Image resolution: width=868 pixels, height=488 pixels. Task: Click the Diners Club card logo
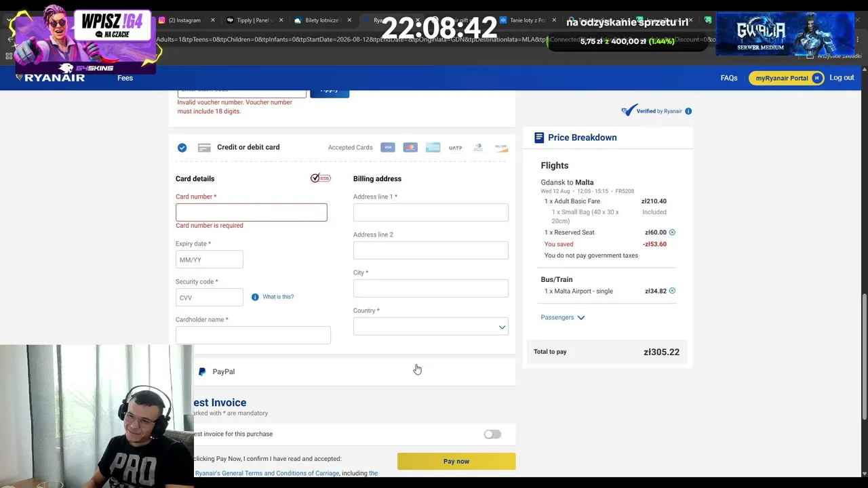click(478, 148)
